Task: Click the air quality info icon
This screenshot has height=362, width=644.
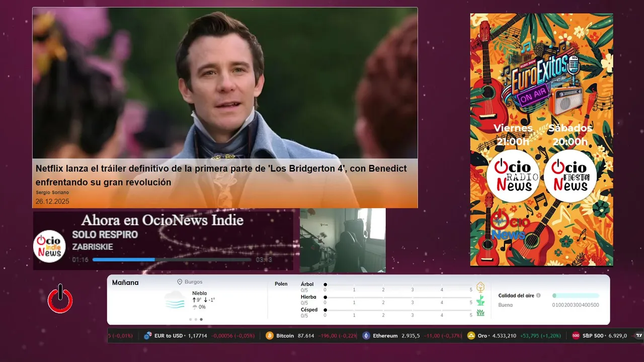Action: click(x=538, y=296)
